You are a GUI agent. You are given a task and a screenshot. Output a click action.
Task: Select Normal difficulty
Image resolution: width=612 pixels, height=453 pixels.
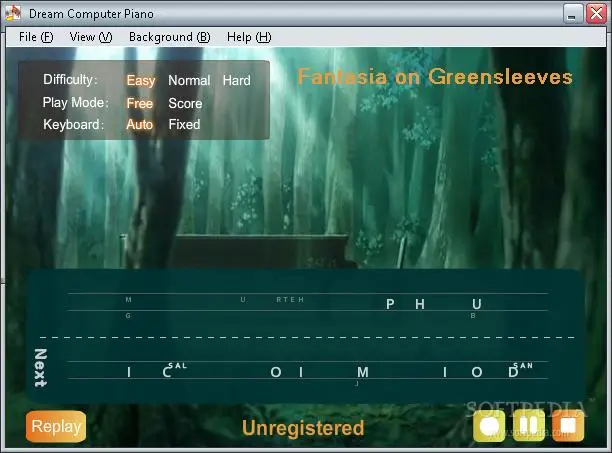tap(189, 80)
